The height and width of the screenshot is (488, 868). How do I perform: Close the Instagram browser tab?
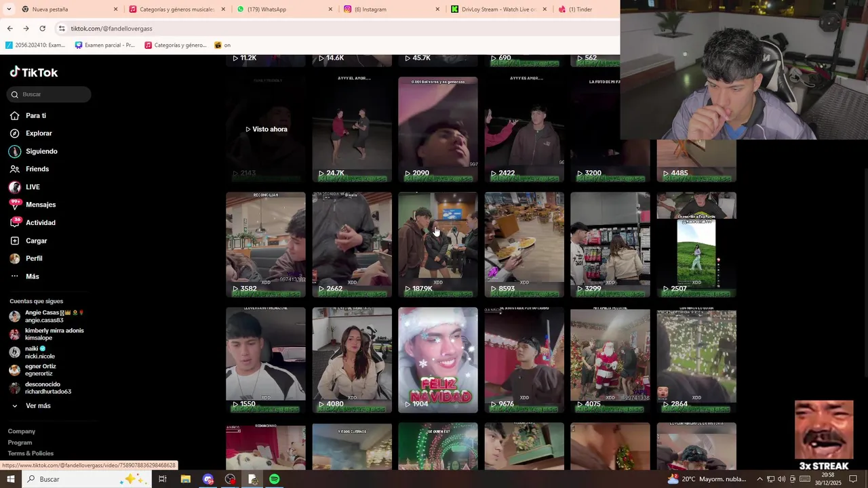(x=437, y=9)
